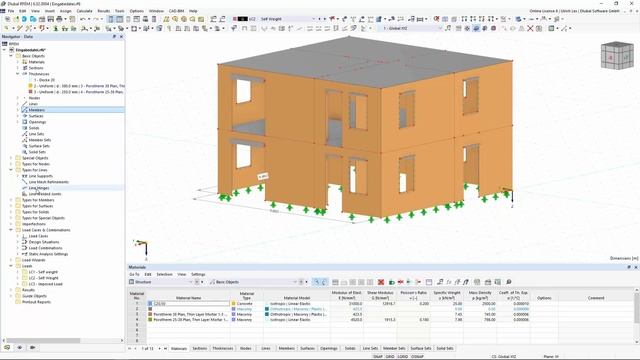Select Load Combinations in the navigator tree
This screenshot has width=640, height=360.
45,248
